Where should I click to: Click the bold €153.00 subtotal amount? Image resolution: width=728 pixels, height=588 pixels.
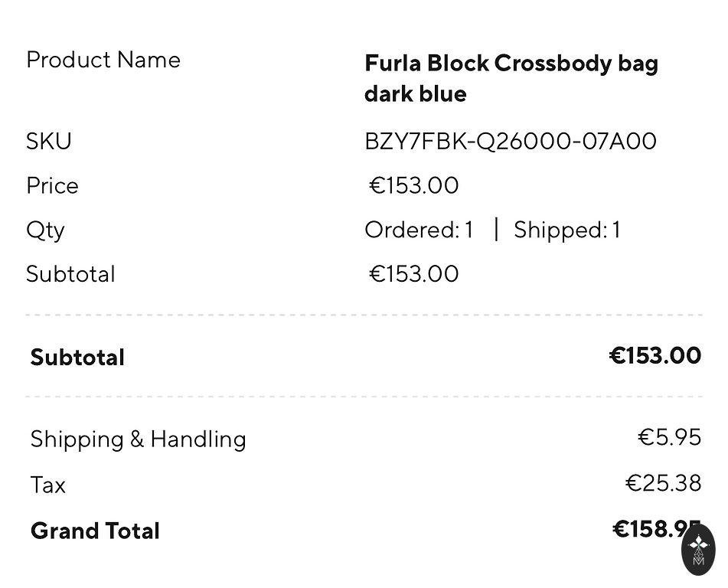[655, 355]
